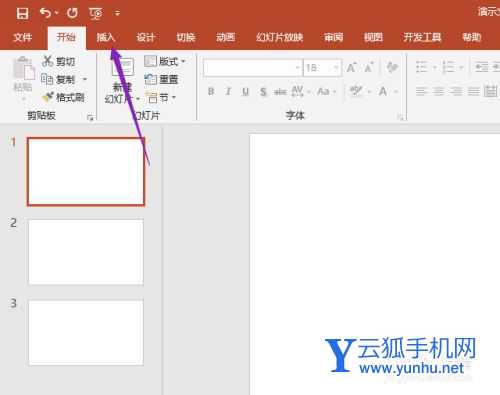Open 剪贴板 dialog launcher

pyautogui.click(x=90, y=117)
